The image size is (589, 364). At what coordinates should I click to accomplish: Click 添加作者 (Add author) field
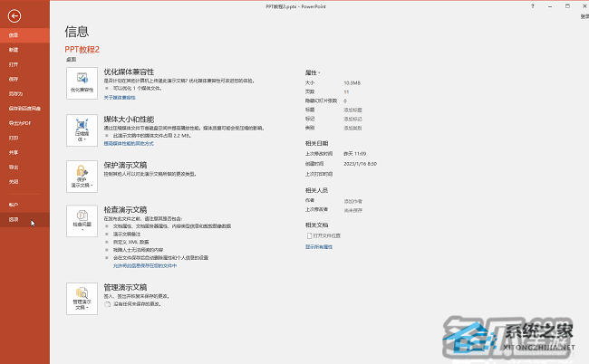coord(353,200)
